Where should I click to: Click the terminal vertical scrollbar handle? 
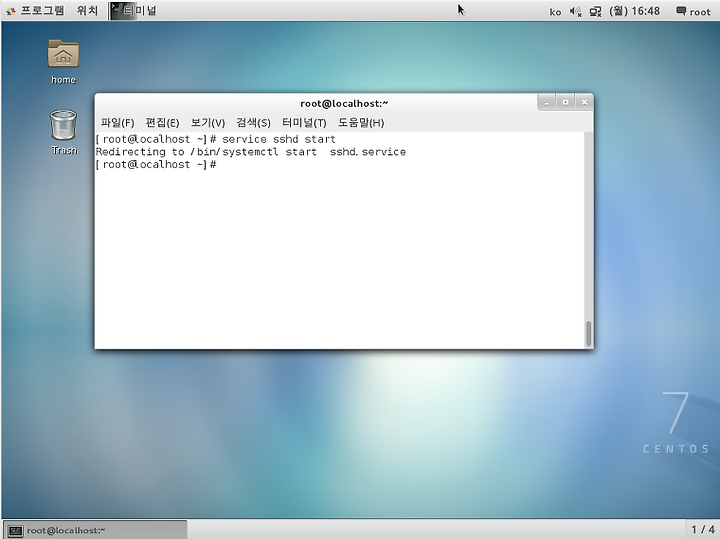pos(588,334)
